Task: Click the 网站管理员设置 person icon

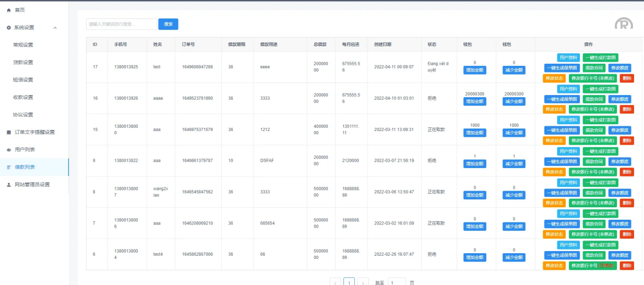Action: (x=8, y=185)
